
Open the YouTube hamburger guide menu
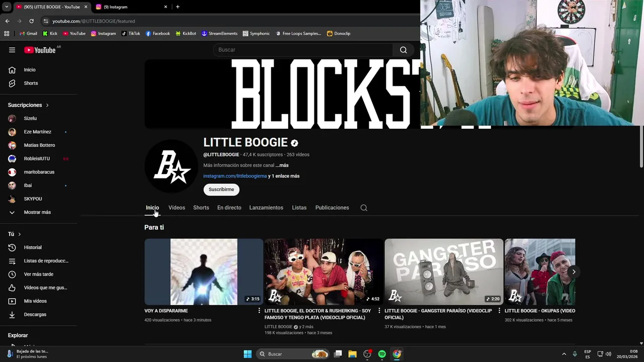tap(12, 50)
